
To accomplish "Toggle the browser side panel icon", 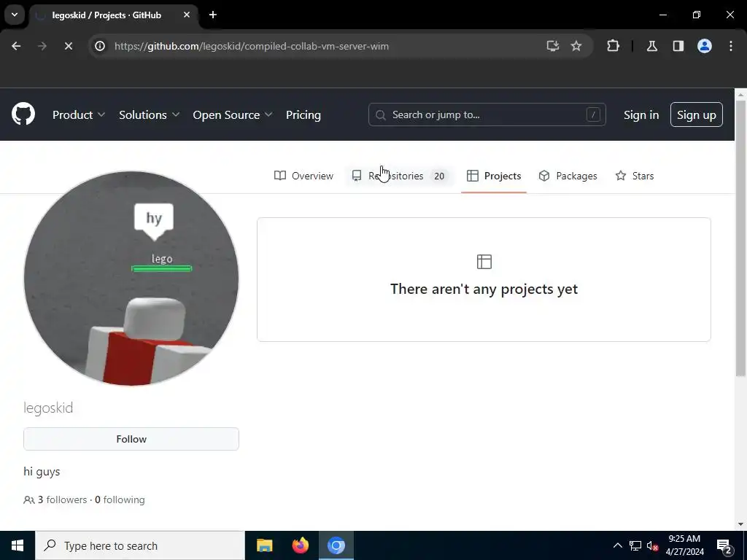I will 678,46.
